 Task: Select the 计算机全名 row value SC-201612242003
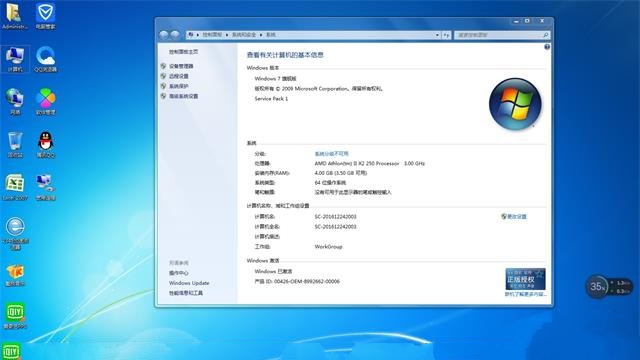[x=336, y=227]
